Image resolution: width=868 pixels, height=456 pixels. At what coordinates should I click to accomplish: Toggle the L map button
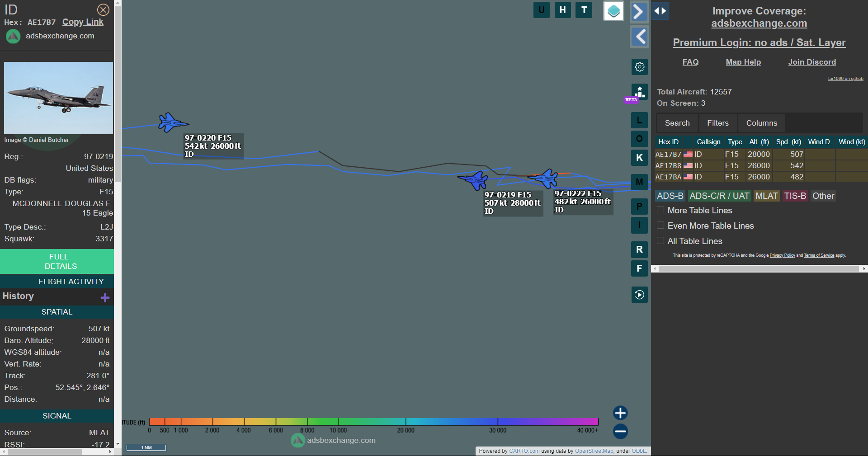[639, 120]
